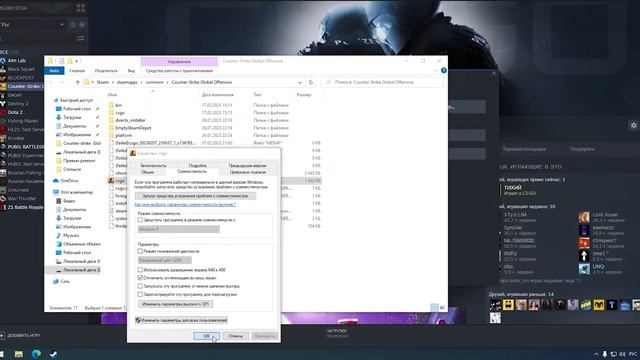Switch Explorer to large icons view button
640x360 pixels.
442,307
